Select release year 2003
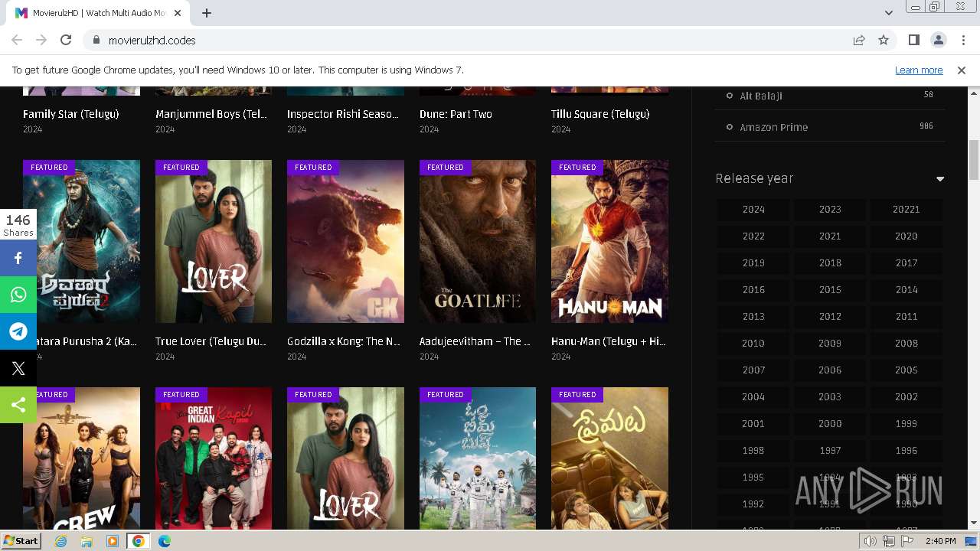 coord(830,396)
